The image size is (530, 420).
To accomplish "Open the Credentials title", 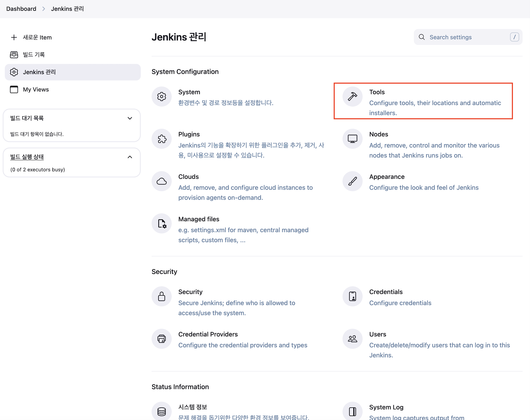I will (386, 292).
